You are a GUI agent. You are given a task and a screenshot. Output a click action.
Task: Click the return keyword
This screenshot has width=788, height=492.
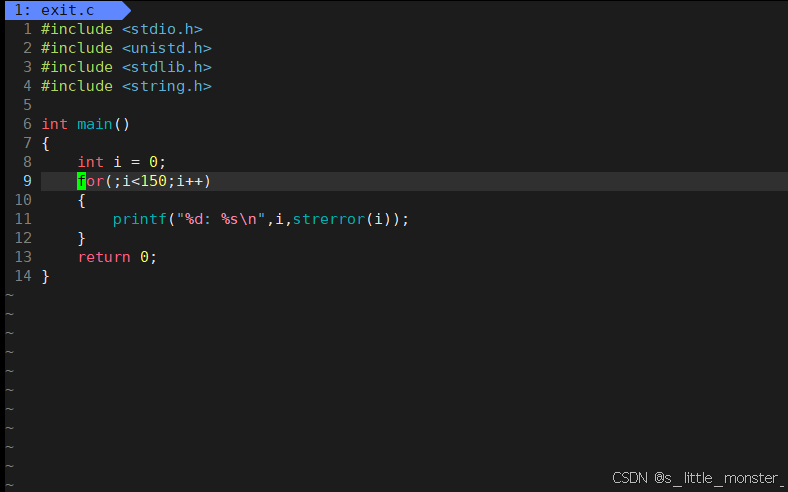[104, 257]
